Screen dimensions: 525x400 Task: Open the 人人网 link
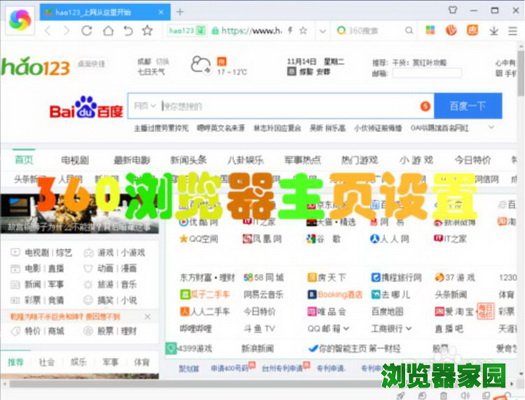pos(389,239)
